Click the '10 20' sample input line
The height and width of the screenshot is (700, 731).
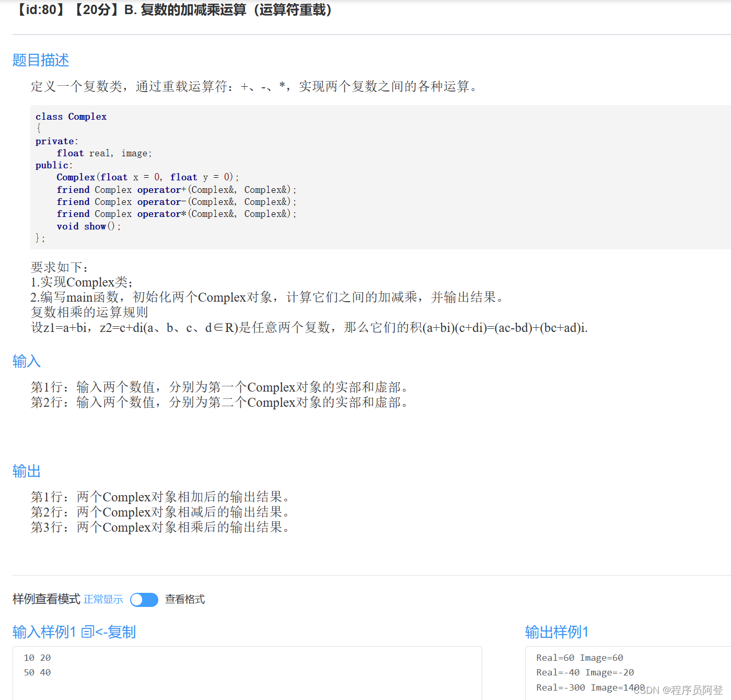pyautogui.click(x=38, y=658)
